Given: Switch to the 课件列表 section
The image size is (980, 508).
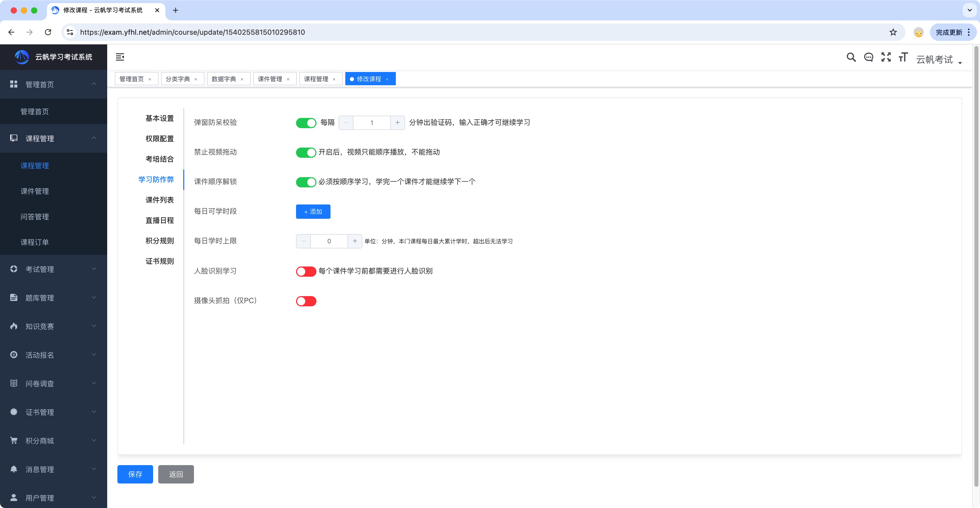Looking at the screenshot, I should click(x=160, y=200).
